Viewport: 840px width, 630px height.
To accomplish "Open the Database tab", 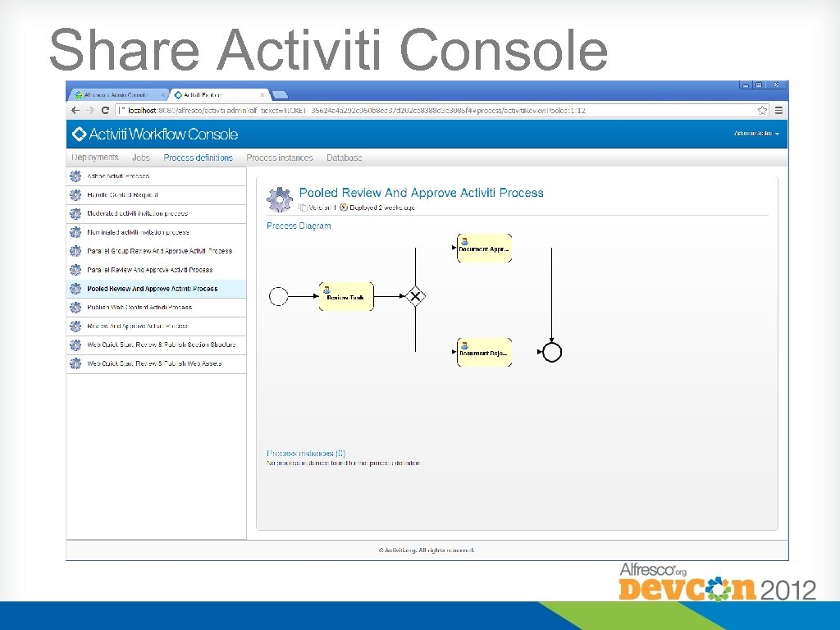I will pos(345,157).
